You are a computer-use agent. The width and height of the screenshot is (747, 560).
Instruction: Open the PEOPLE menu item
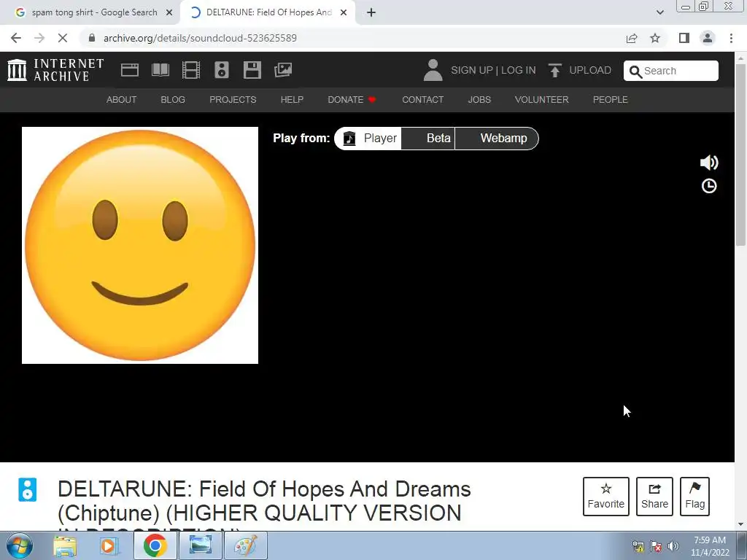[x=611, y=99]
